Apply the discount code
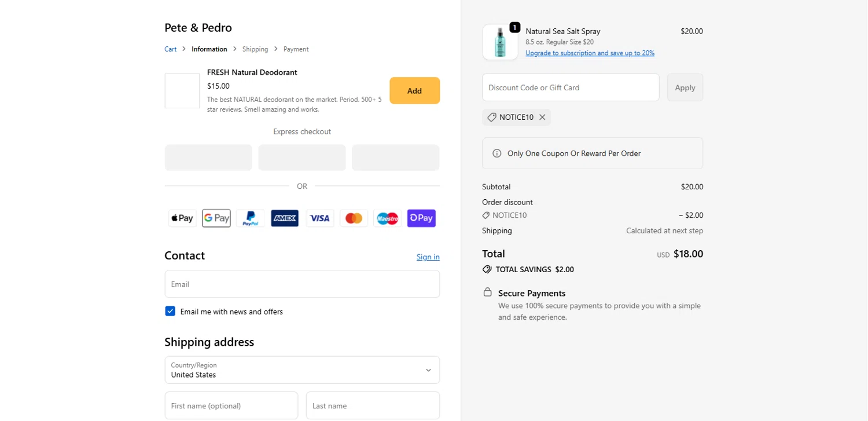 coord(685,87)
